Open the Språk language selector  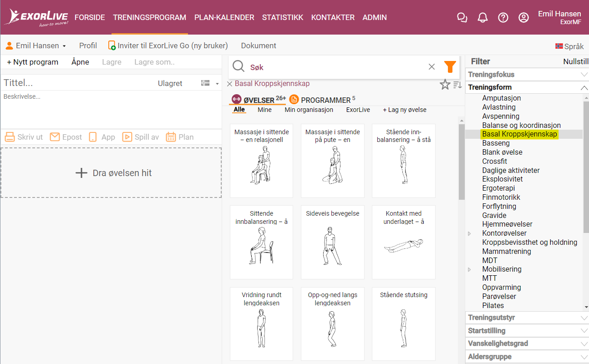(x=569, y=46)
